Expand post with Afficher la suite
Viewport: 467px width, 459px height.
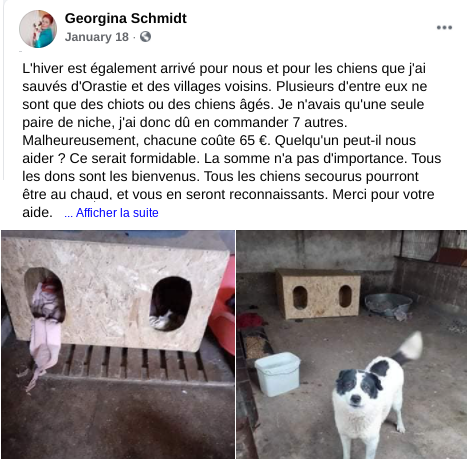[111, 213]
